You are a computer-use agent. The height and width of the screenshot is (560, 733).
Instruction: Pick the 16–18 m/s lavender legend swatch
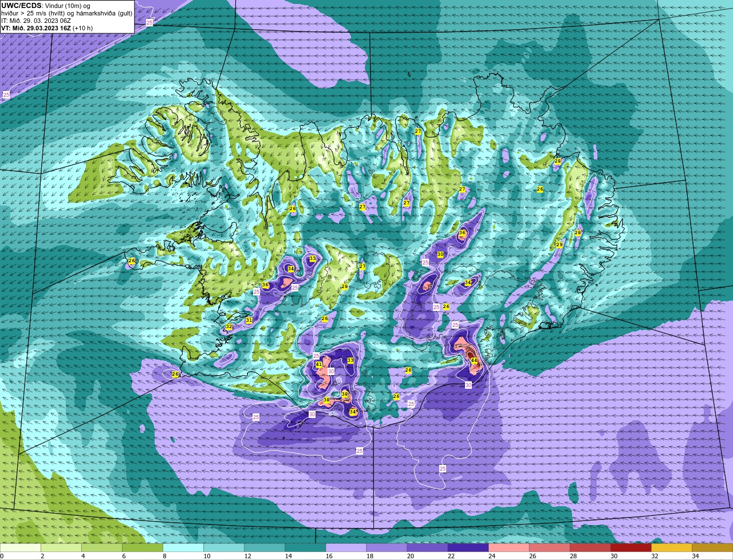346,548
